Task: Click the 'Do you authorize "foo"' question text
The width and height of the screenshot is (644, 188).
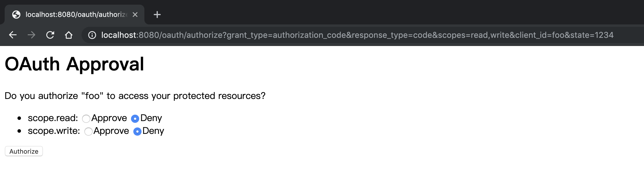Action: [x=135, y=96]
